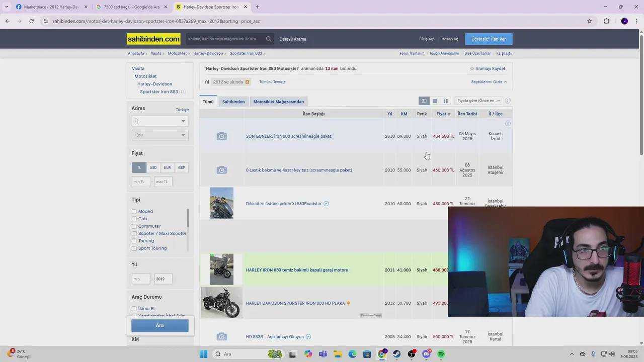644x362 pixels.
Task: Click scrollbar of the Tipi filter list
Action: (x=188, y=218)
